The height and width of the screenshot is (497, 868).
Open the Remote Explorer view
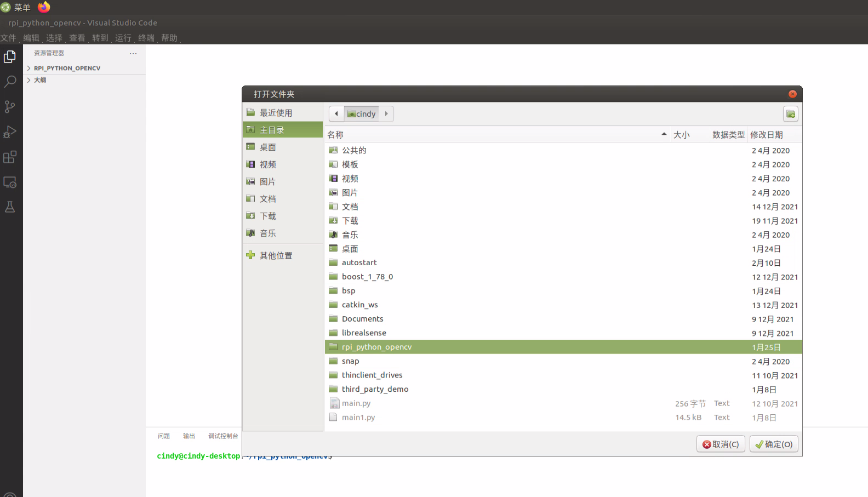[10, 182]
